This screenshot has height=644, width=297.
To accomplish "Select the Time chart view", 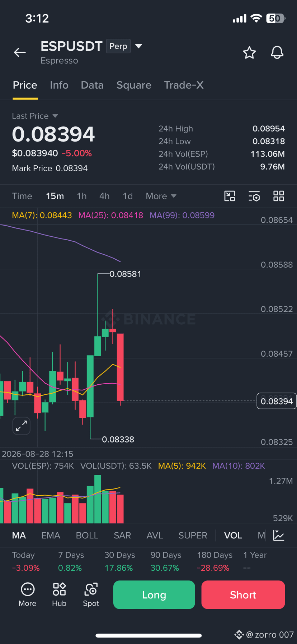I will click(22, 196).
